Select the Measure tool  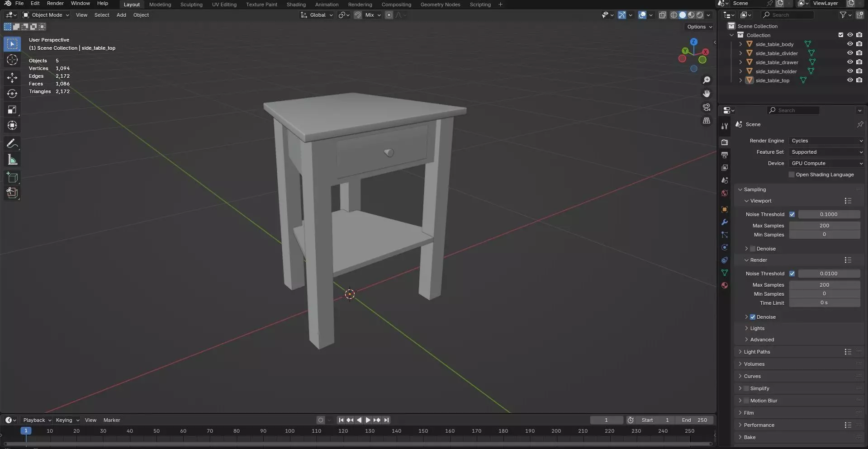(x=12, y=160)
